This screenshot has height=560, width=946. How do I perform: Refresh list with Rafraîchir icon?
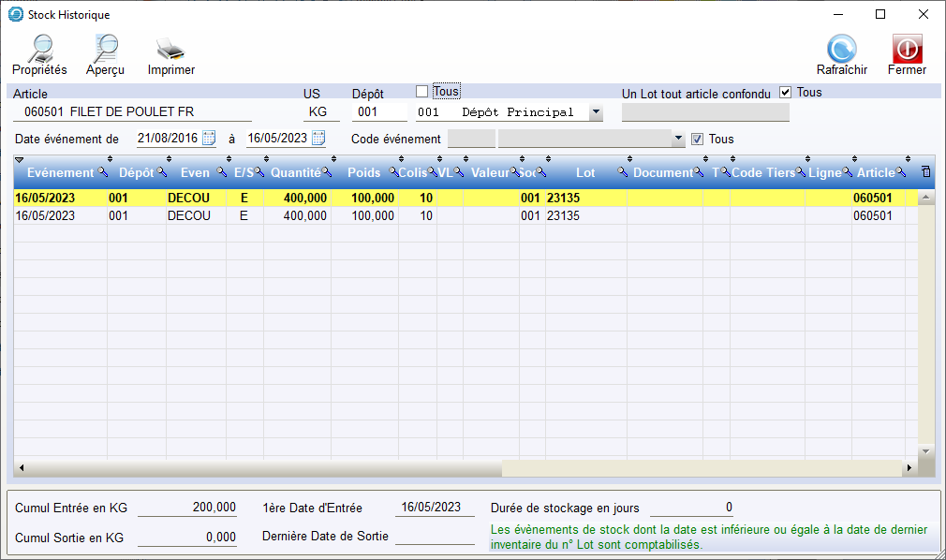point(841,49)
